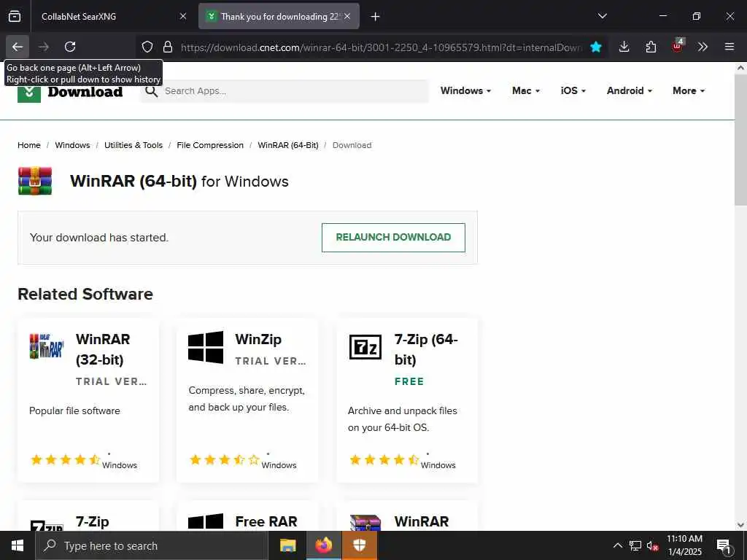The image size is (747, 560).
Task: Close the CollabNet SearXNG tab
Action: (x=183, y=16)
